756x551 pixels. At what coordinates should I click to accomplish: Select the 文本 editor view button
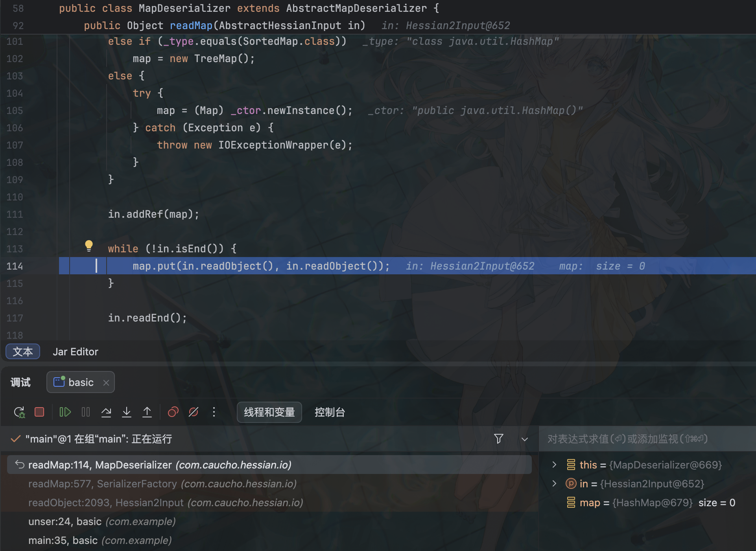click(23, 352)
